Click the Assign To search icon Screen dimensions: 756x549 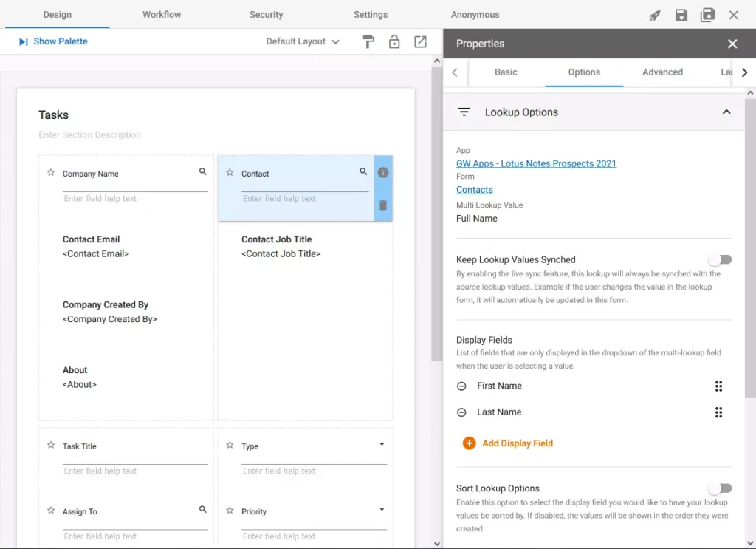click(203, 509)
